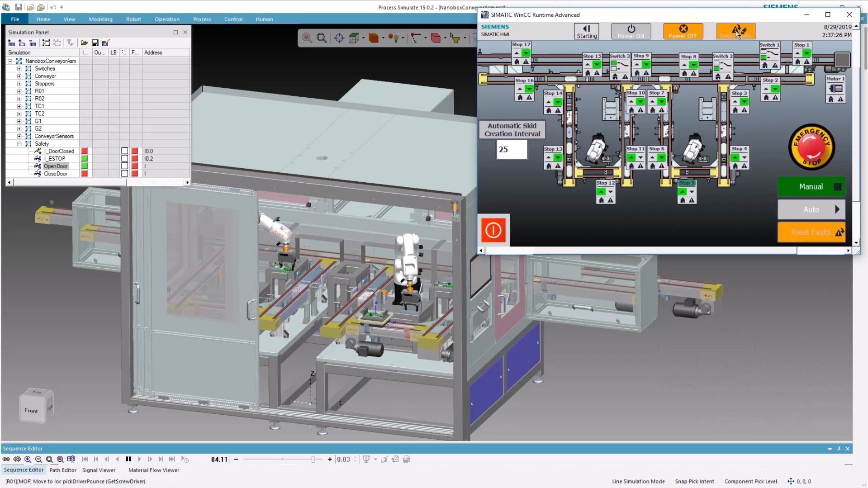Click the zoom out icon in Sequence Editor
Viewport: 868px width, 488px height.
click(39, 459)
